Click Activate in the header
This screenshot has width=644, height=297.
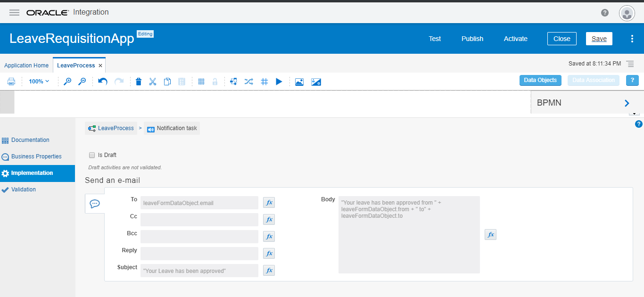(516, 39)
